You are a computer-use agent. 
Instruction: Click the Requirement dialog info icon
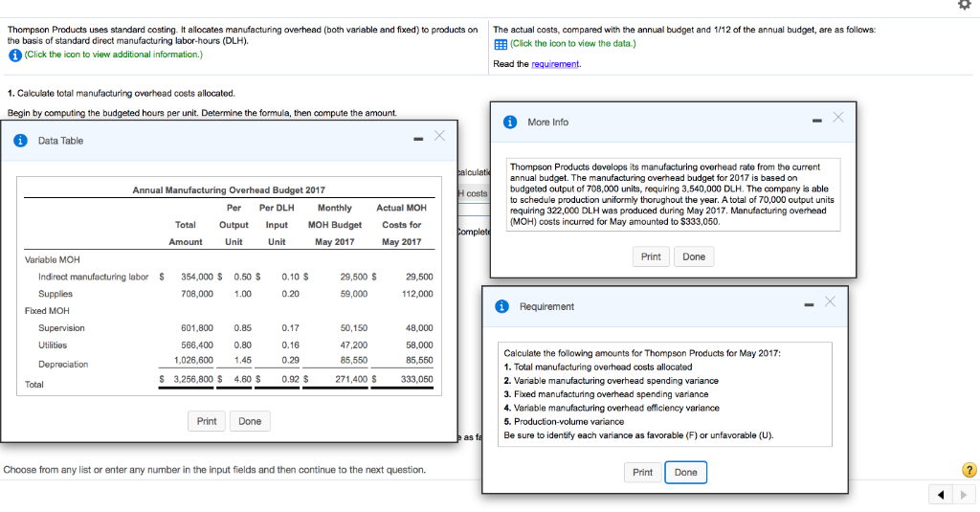coord(501,306)
